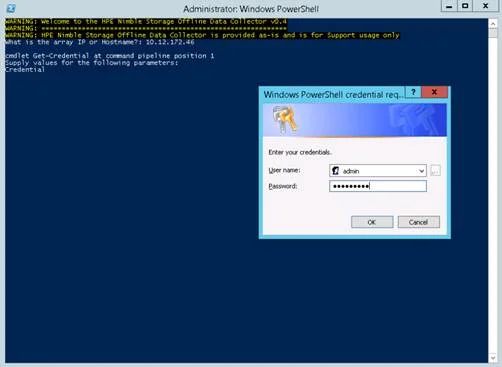Click the scroll down arrow in PowerShell window
This screenshot has height=367, width=502.
coord(493,358)
